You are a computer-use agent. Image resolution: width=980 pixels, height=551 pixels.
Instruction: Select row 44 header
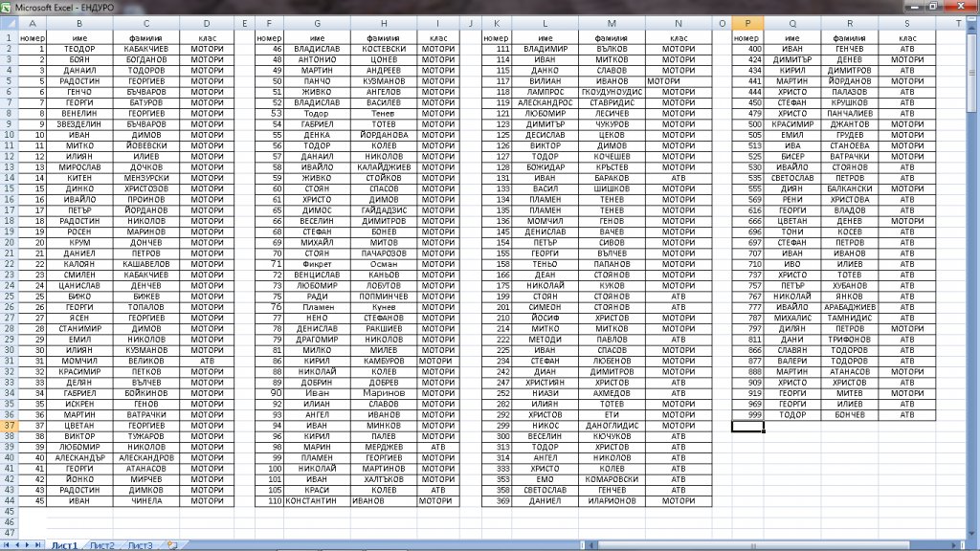point(9,500)
